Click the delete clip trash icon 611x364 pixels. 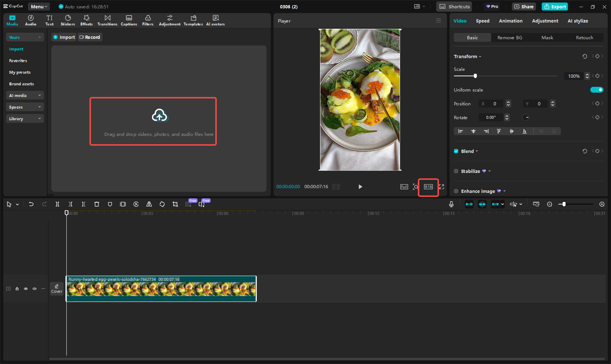coord(97,204)
